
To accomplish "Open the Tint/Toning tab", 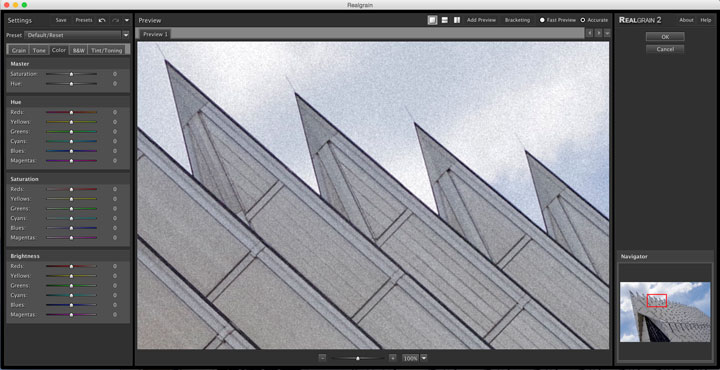I will (107, 50).
